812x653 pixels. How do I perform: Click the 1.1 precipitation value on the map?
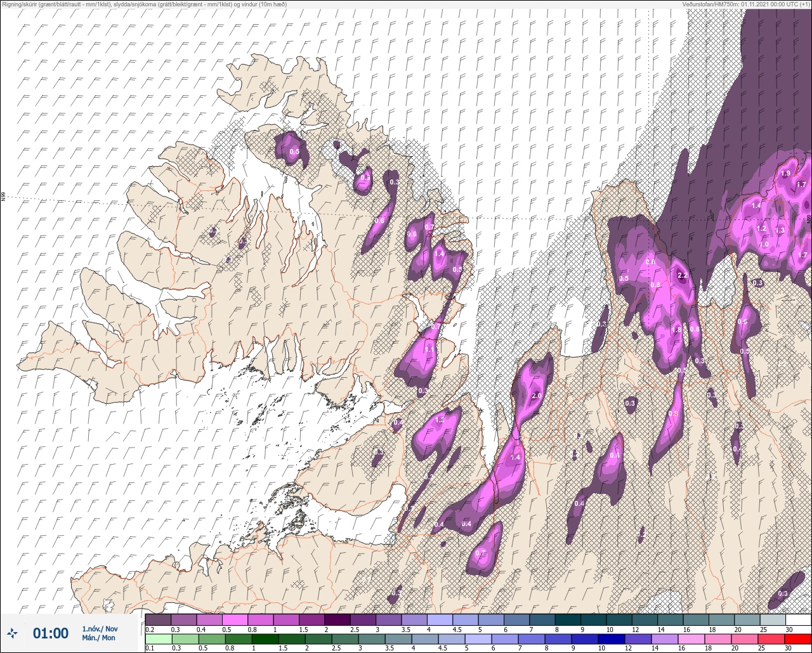[x=429, y=349]
